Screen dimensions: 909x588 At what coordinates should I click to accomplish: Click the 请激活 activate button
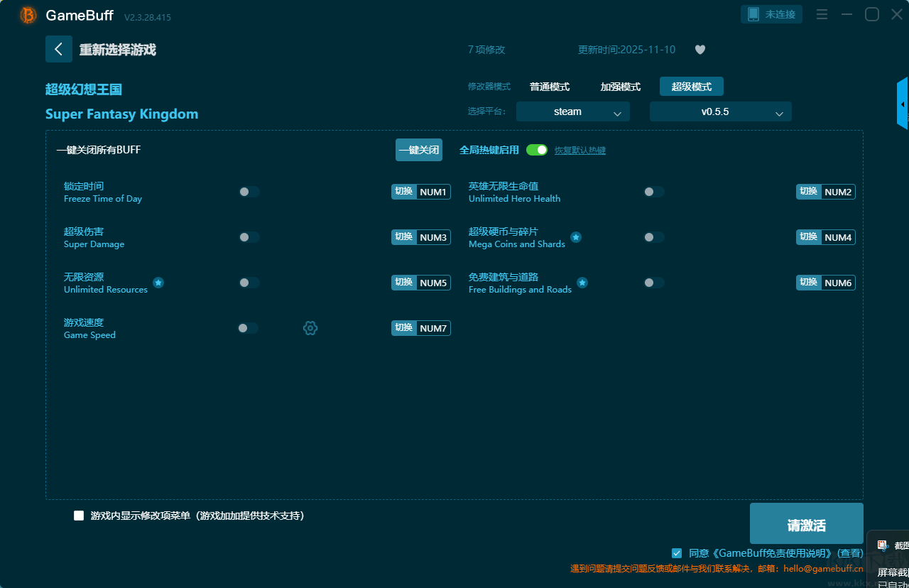(x=807, y=523)
